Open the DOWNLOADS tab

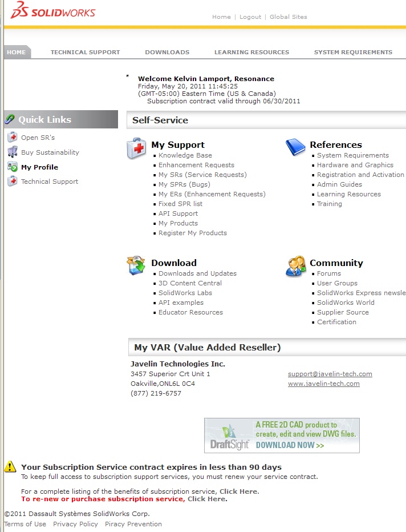[x=167, y=53]
